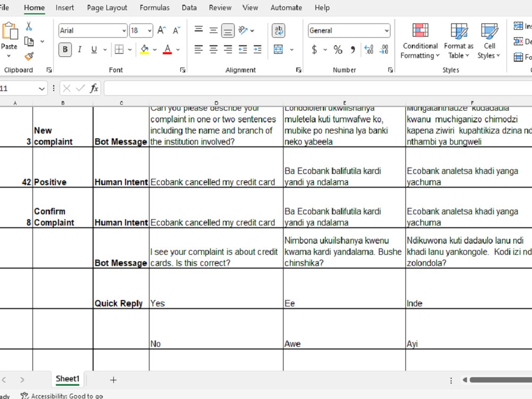Apply red font color
The width and height of the screenshot is (532, 399).
[167, 49]
